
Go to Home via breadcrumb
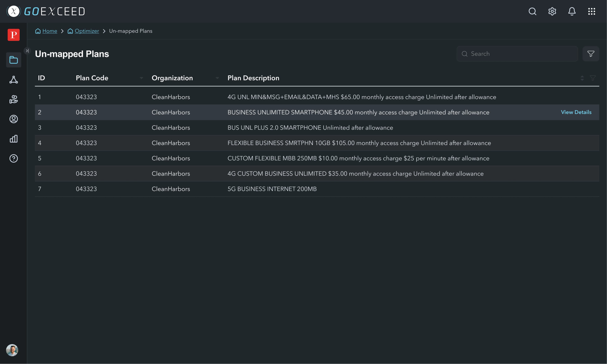(x=50, y=31)
